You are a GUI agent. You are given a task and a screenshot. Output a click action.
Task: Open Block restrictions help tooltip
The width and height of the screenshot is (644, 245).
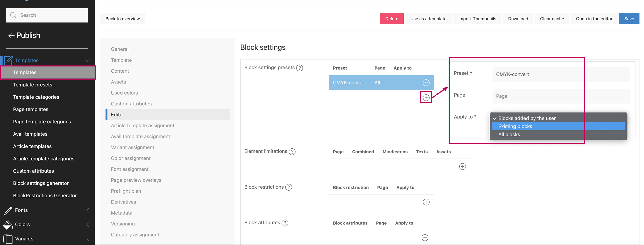coord(289,187)
